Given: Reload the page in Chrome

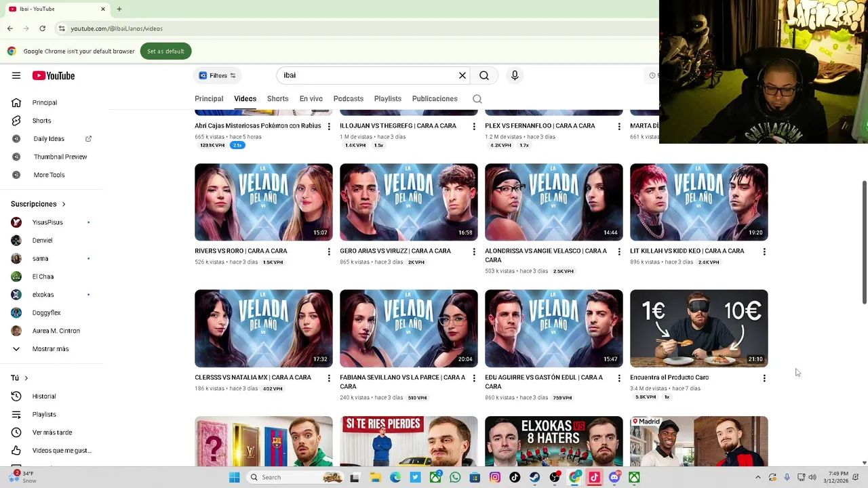Looking at the screenshot, I should (42, 28).
